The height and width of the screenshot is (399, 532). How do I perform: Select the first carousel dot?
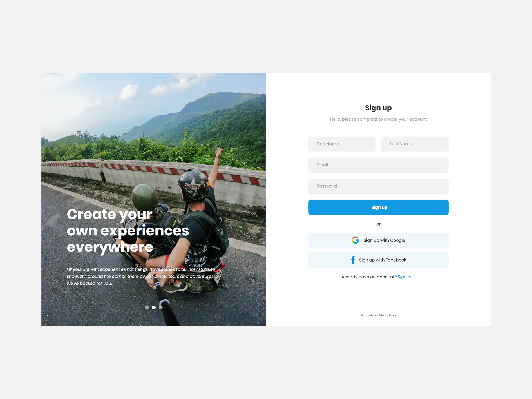pyautogui.click(x=147, y=307)
